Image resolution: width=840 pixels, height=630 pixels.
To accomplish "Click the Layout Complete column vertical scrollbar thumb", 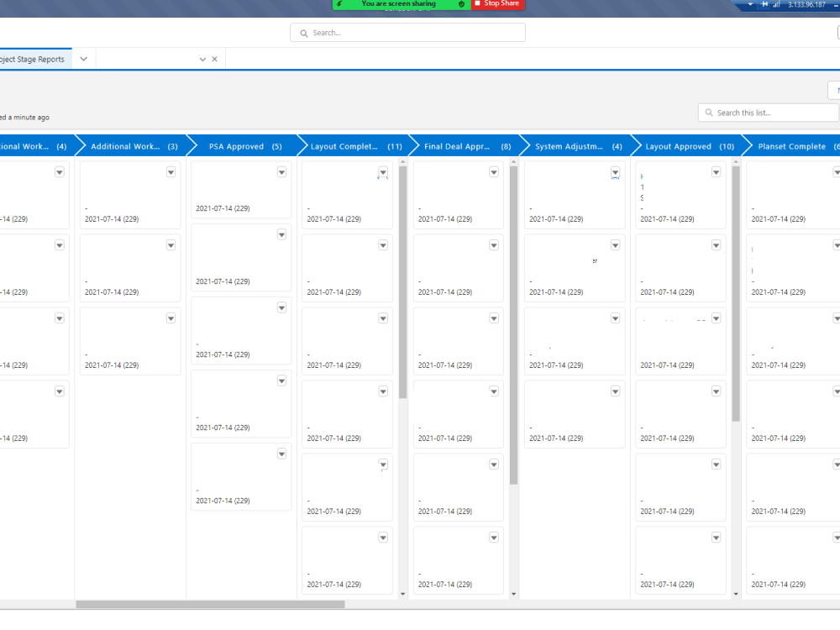I will 403,282.
